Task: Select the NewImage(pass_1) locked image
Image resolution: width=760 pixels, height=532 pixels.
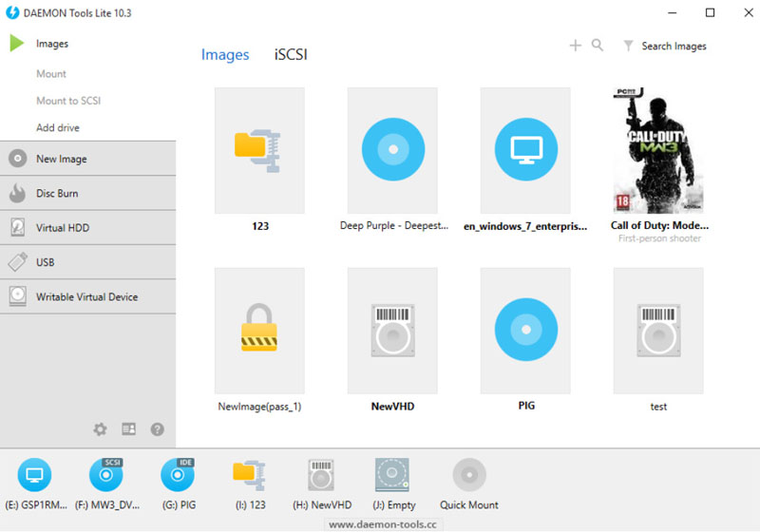Action: [259, 331]
